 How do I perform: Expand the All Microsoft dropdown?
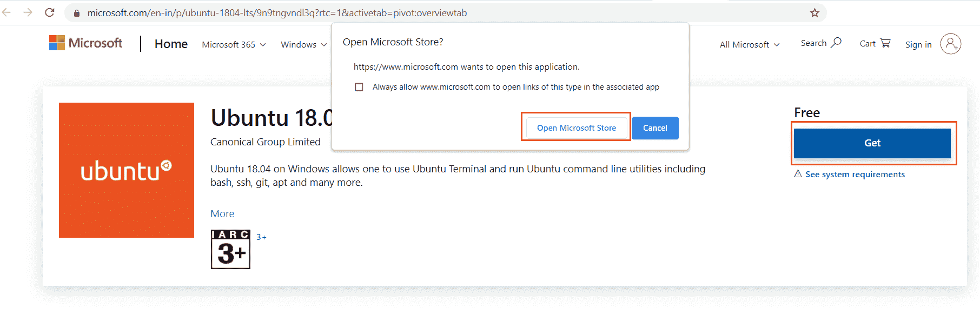coord(750,44)
